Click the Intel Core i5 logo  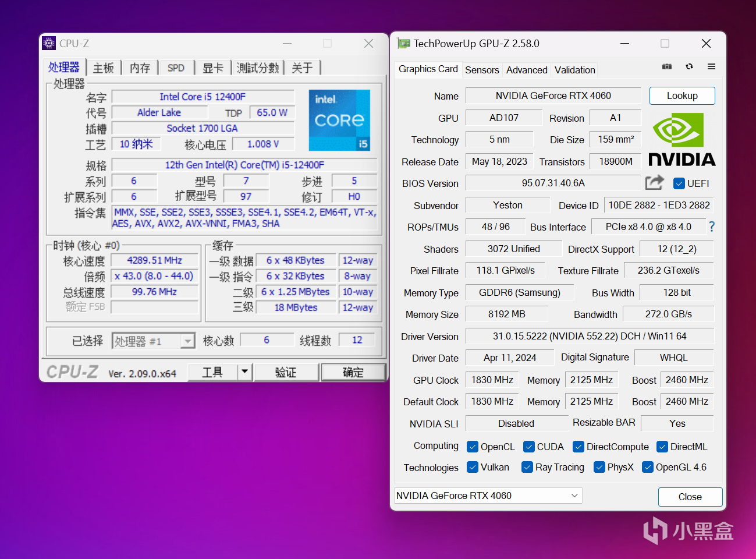(339, 121)
